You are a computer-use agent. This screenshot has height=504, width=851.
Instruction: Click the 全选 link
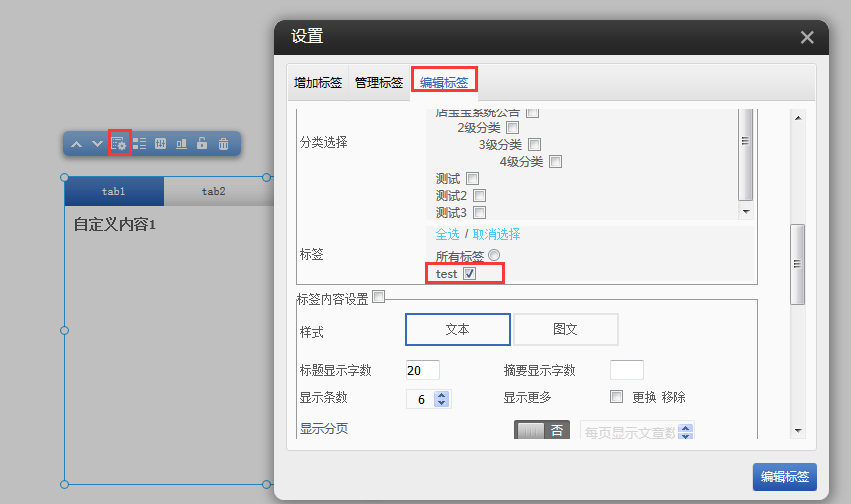point(447,234)
